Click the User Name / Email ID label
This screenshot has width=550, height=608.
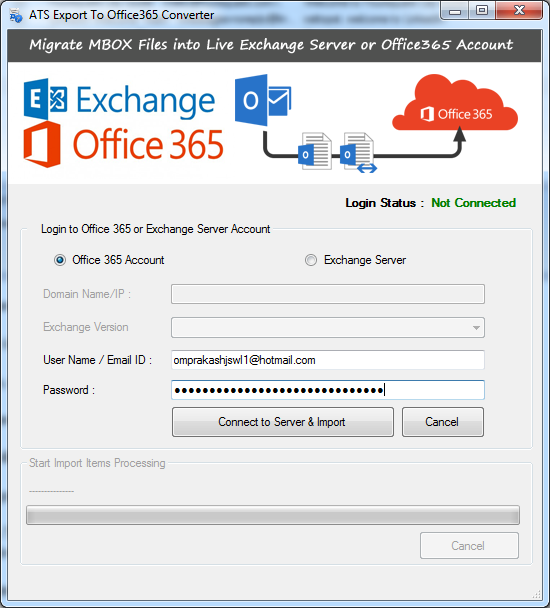pyautogui.click(x=97, y=360)
